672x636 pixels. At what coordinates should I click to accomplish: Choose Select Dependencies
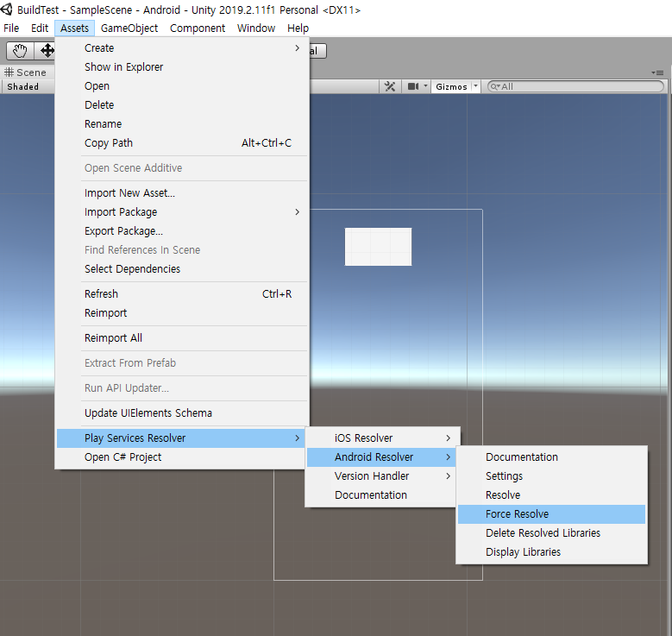[x=182, y=269]
